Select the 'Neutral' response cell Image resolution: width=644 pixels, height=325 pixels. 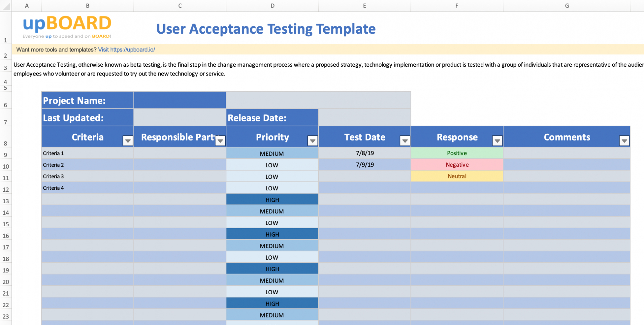point(457,176)
